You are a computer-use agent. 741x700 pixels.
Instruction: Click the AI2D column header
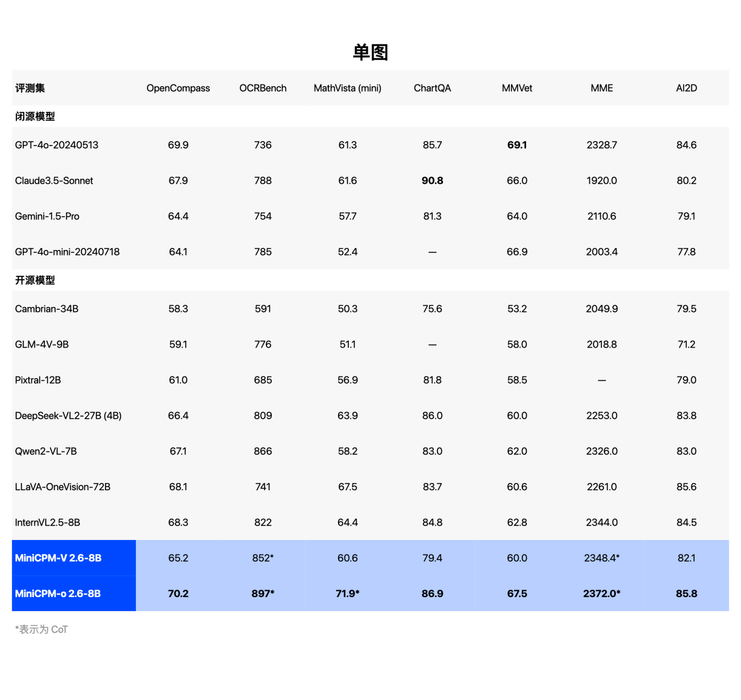[x=686, y=88]
